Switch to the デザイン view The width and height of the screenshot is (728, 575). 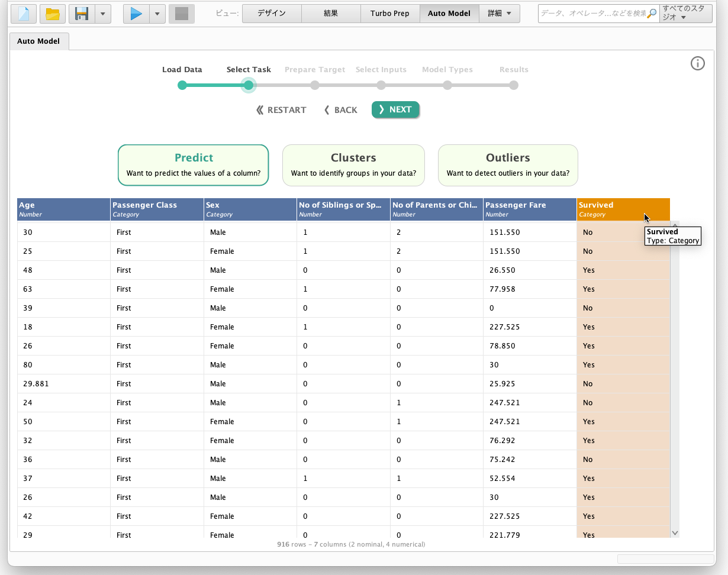tap(272, 13)
